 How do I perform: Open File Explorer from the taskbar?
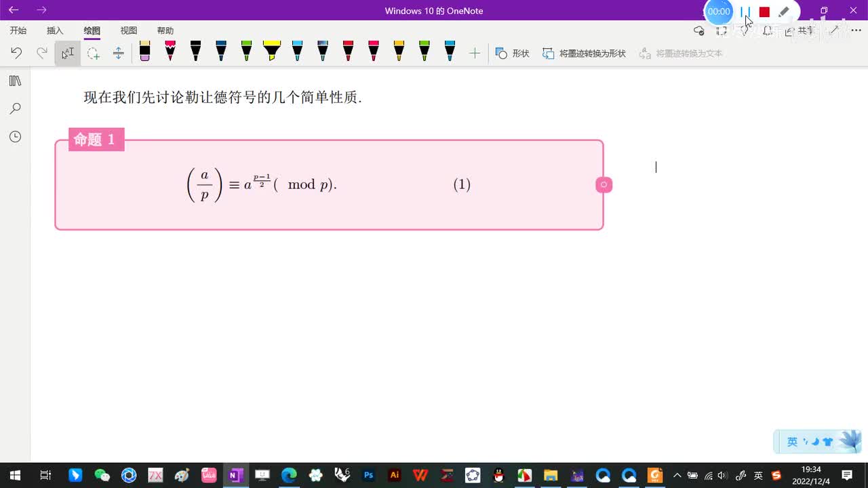pos(550,475)
